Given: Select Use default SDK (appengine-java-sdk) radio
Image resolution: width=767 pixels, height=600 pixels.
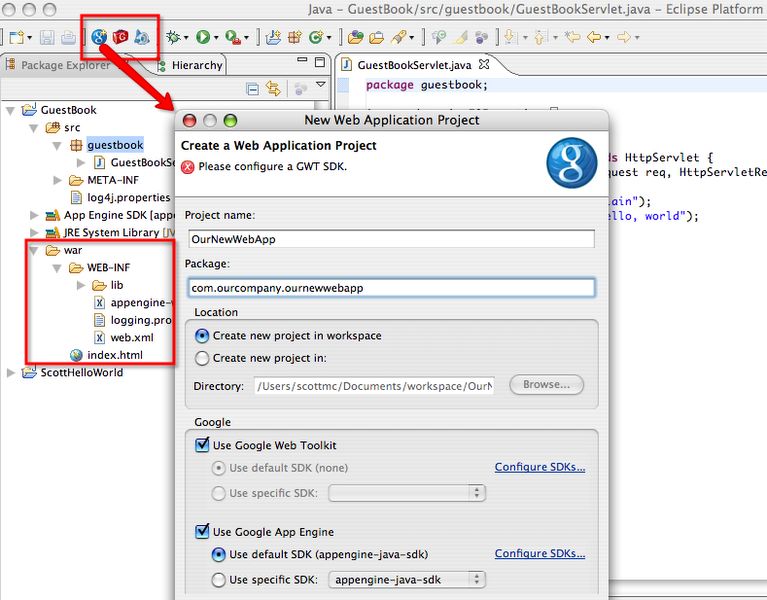Looking at the screenshot, I should click(x=218, y=555).
